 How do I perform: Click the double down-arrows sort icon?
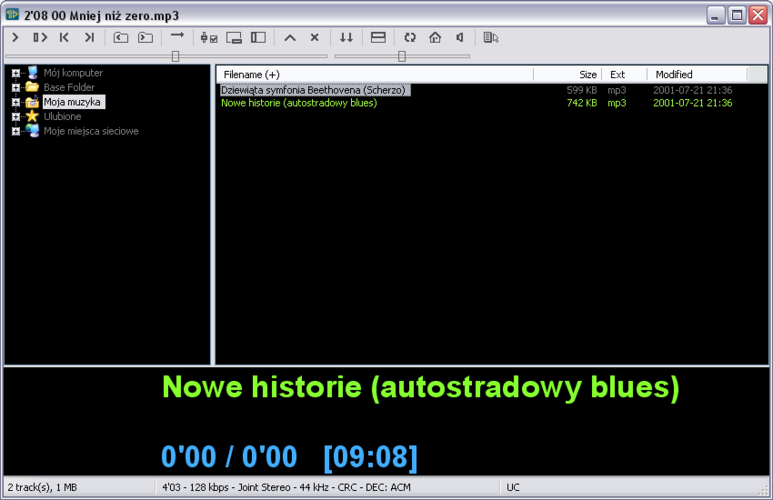(x=347, y=37)
